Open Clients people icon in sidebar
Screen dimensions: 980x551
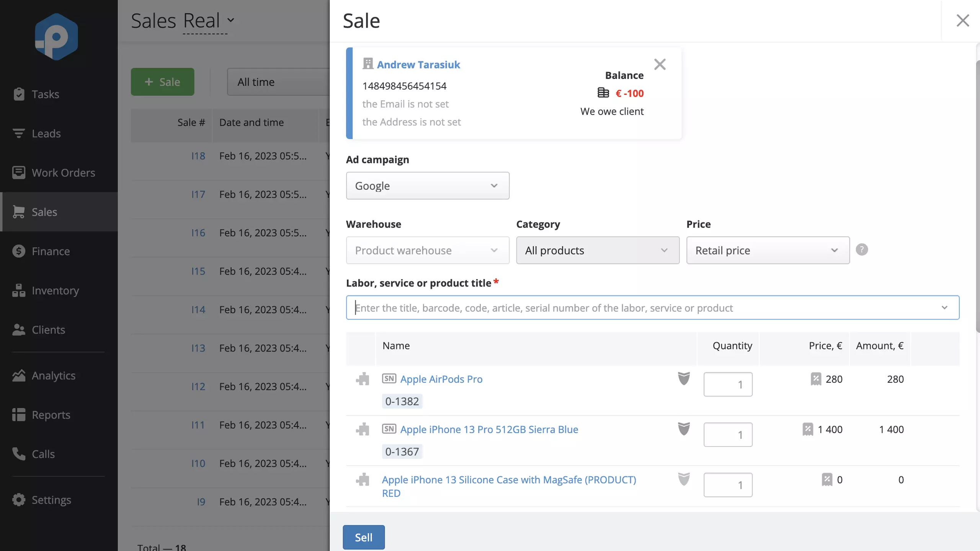(19, 330)
